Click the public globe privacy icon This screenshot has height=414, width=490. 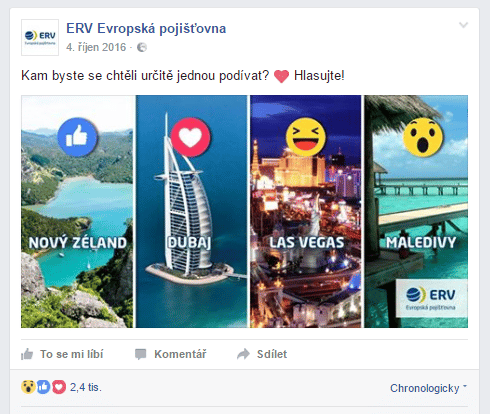point(142,47)
